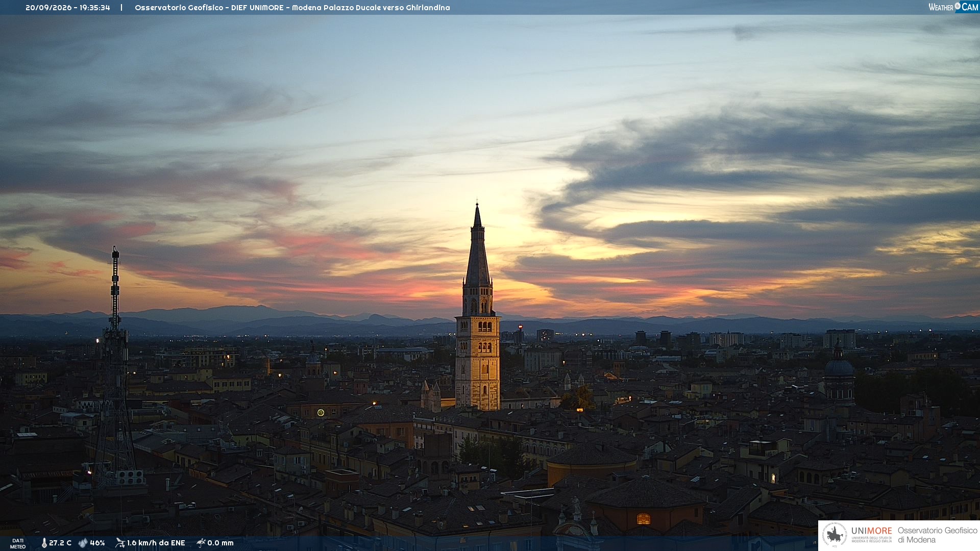Select the DATI METEO label
Image resolution: width=980 pixels, height=551 pixels.
pyautogui.click(x=18, y=543)
